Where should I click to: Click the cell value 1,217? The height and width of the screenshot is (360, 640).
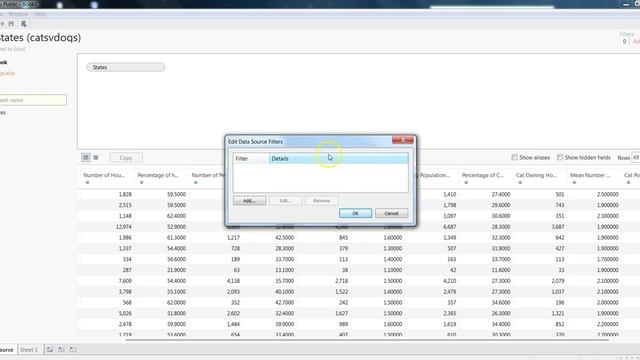click(x=233, y=238)
